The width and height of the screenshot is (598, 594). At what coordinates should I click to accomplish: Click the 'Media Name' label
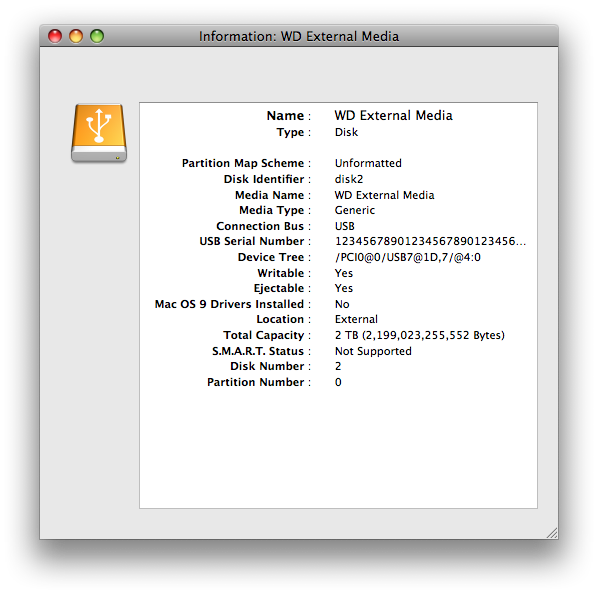pos(270,195)
